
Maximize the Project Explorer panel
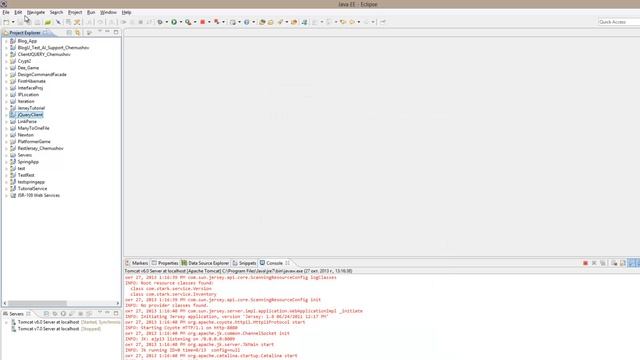click(x=116, y=32)
